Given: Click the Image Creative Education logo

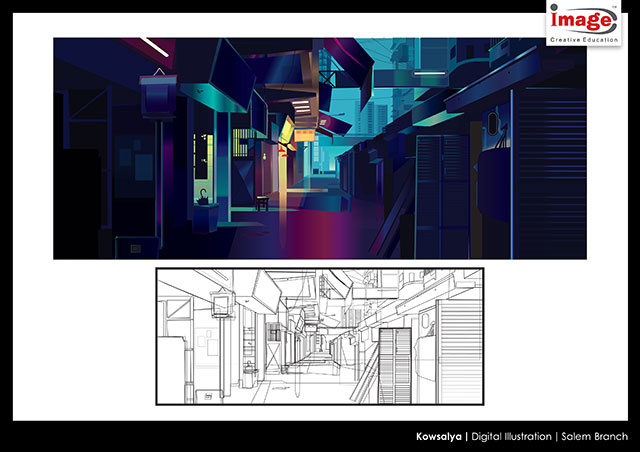Looking at the screenshot, I should (584, 22).
